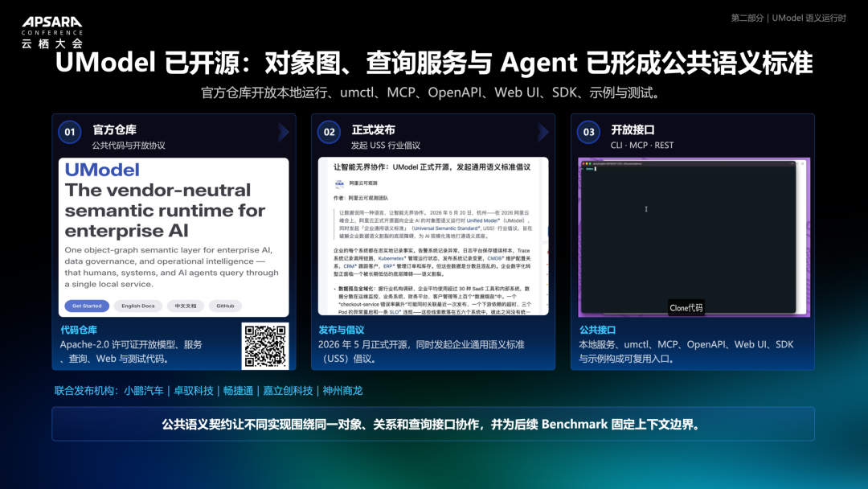Image resolution: width=868 pixels, height=489 pixels.
Task: Click the 神州商龙 partner name
Action: [x=342, y=391]
